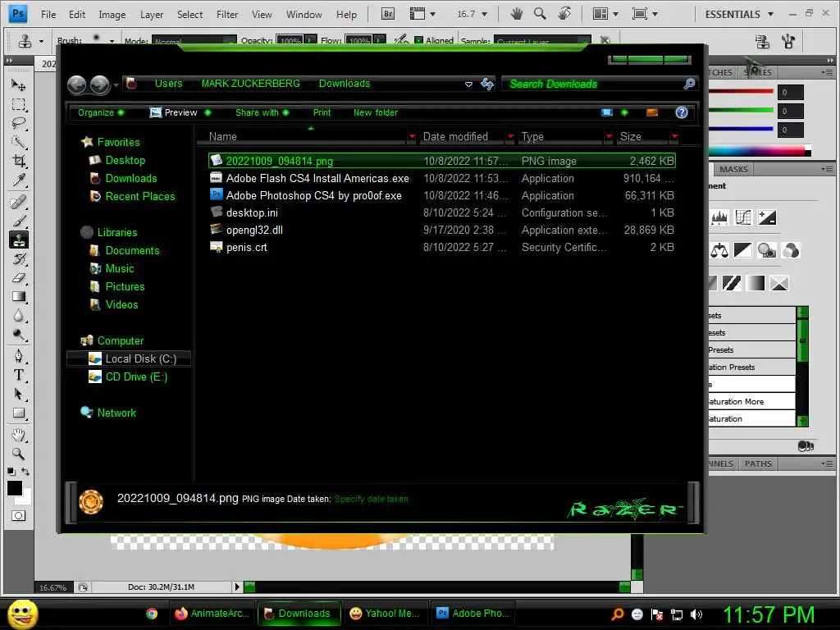Open the Filter menu

pyautogui.click(x=227, y=15)
